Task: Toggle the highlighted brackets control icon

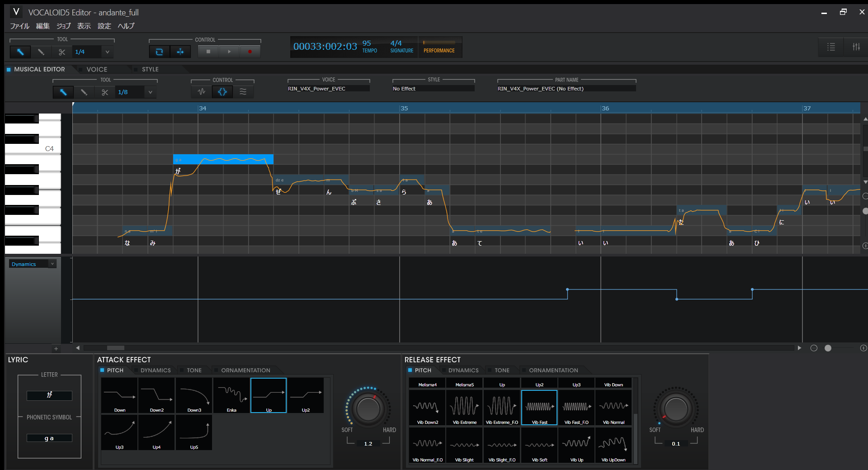Action: coord(222,92)
